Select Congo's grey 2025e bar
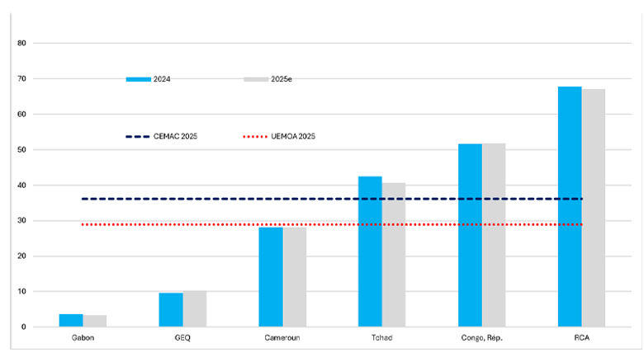Image resolution: width=644 pixels, height=362 pixels. coord(494,235)
